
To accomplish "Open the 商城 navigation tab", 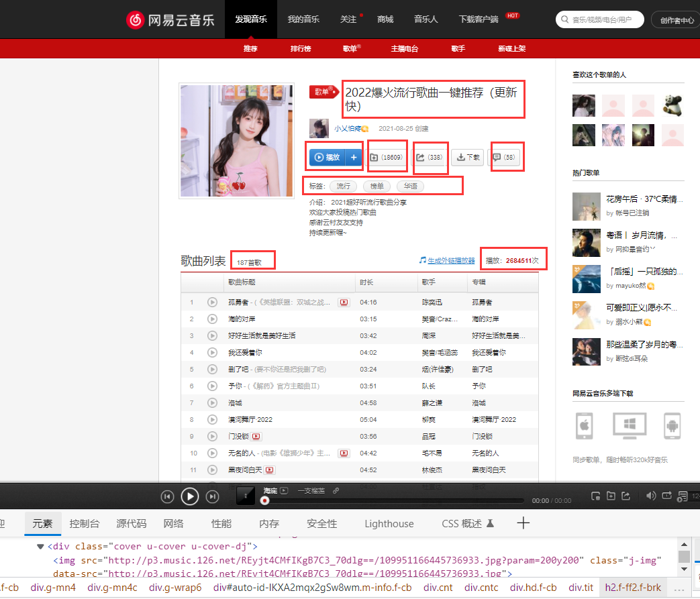I will coord(385,19).
